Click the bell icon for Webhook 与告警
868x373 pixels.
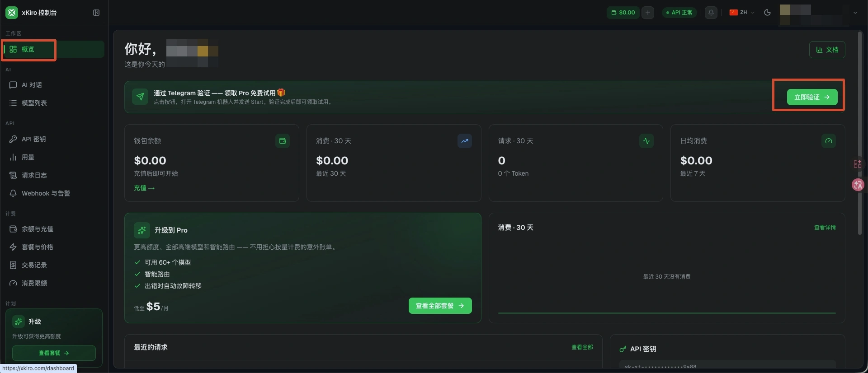click(x=13, y=193)
